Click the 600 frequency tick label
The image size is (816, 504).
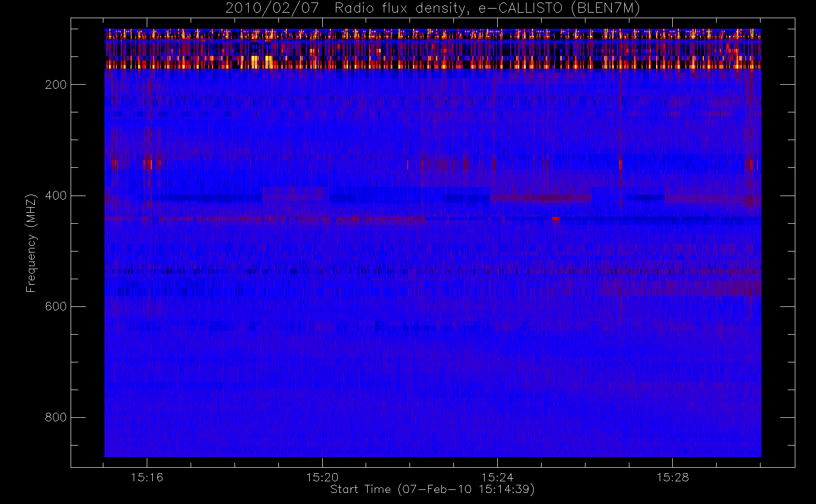coord(55,306)
